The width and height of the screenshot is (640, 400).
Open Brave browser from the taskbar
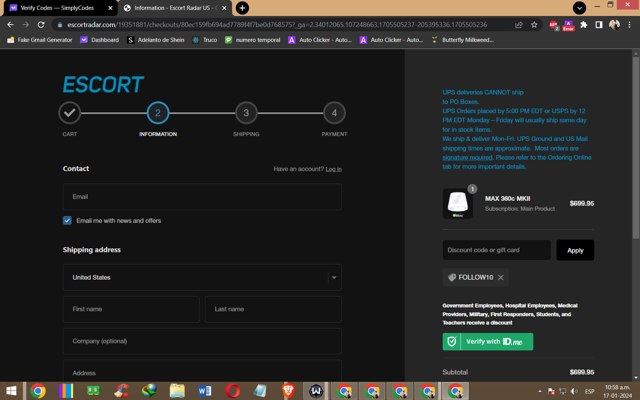tap(288, 391)
